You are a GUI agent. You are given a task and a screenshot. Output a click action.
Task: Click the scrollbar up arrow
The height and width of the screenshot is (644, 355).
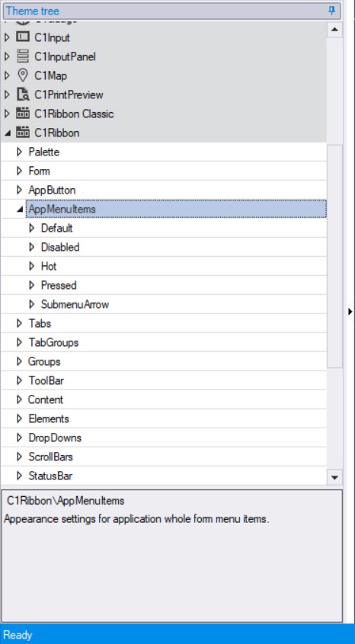pyautogui.click(x=334, y=30)
